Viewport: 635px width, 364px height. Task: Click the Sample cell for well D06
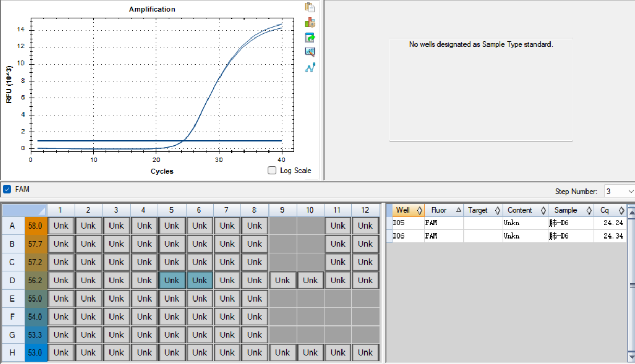[x=571, y=236]
